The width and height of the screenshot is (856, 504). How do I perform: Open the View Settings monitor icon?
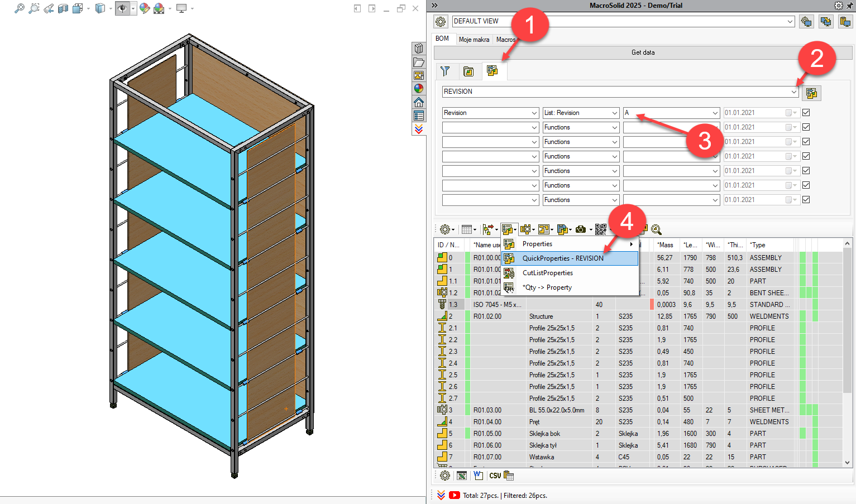tap(181, 8)
